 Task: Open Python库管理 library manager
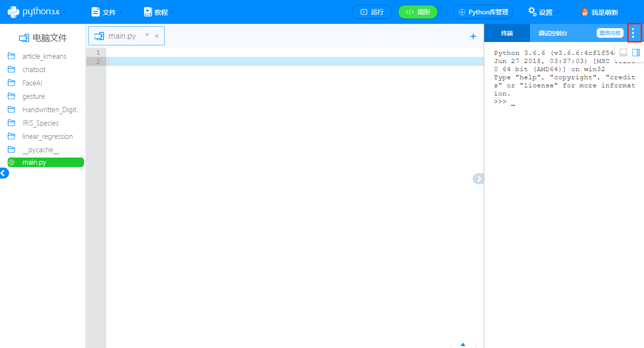(483, 12)
